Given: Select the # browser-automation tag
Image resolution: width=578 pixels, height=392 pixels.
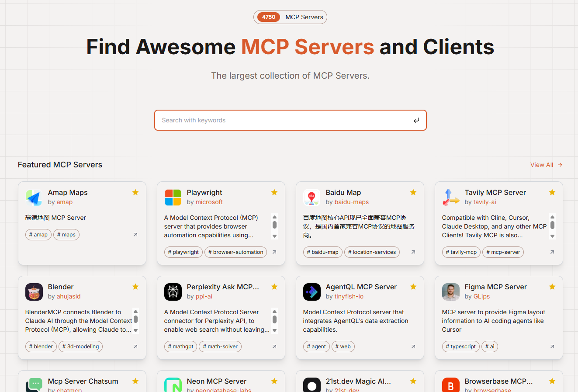Looking at the screenshot, I should (x=235, y=252).
